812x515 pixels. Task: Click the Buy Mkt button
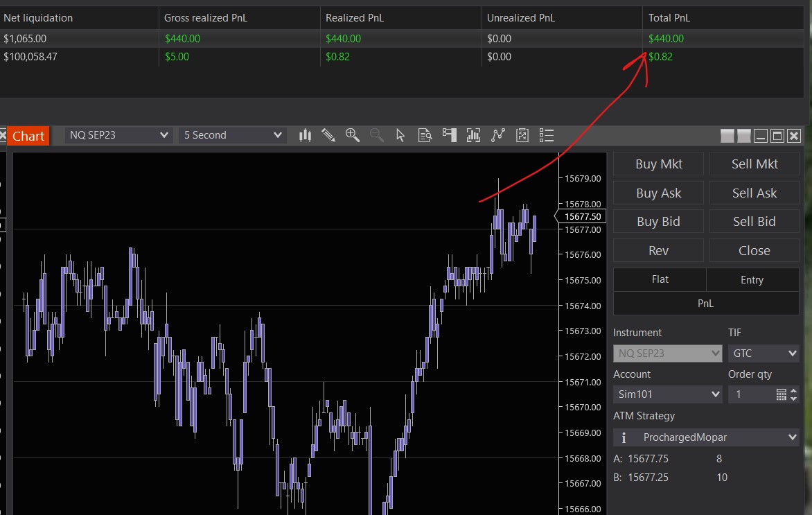click(x=658, y=164)
